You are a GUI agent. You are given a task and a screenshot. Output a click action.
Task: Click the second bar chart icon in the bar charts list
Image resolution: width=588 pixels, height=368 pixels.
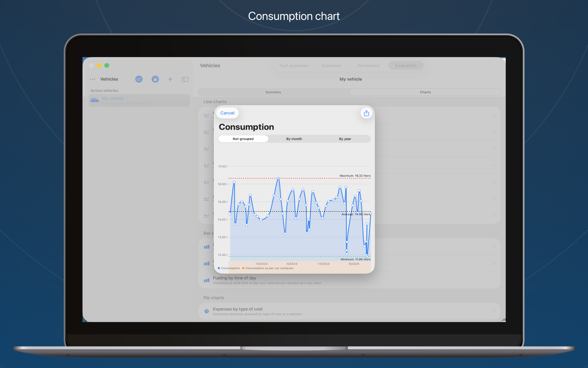207,264
